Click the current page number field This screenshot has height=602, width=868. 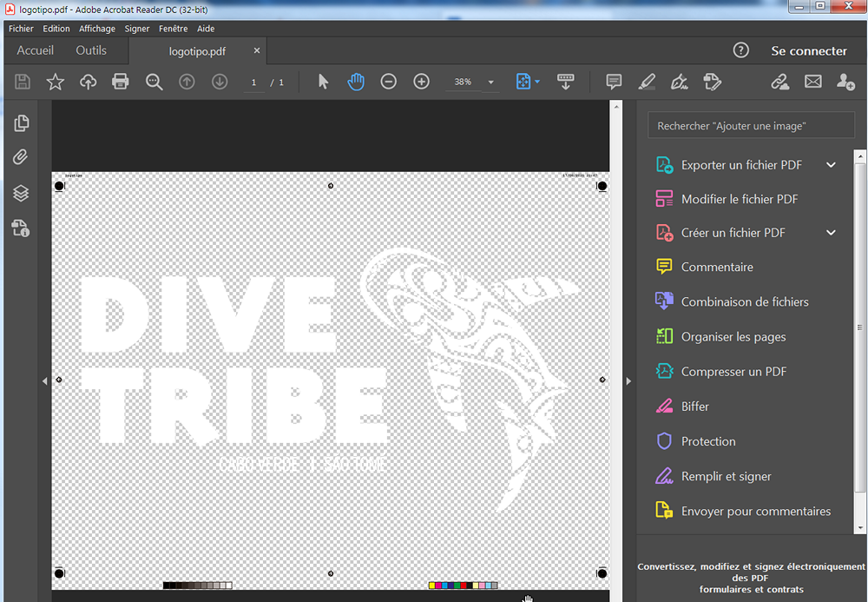click(254, 83)
